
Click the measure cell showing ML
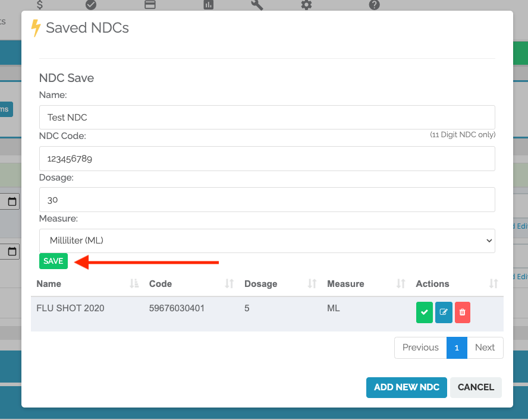334,308
